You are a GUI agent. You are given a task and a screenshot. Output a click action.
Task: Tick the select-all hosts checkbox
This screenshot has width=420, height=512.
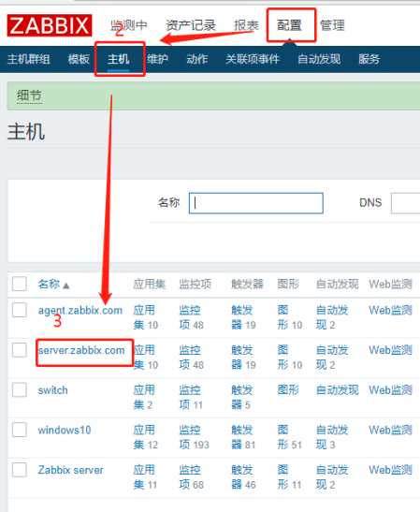pyautogui.click(x=20, y=284)
